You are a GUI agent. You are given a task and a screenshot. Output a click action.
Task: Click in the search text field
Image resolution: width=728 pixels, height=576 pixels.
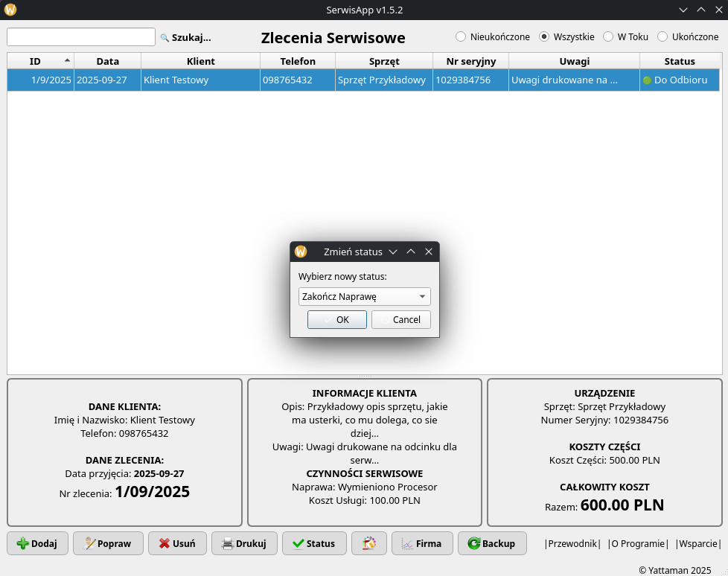81,37
